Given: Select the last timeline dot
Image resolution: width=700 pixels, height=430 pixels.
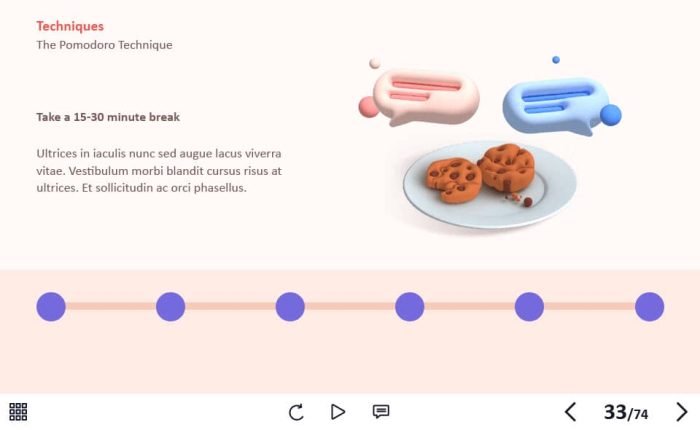Looking at the screenshot, I should click(x=650, y=307).
